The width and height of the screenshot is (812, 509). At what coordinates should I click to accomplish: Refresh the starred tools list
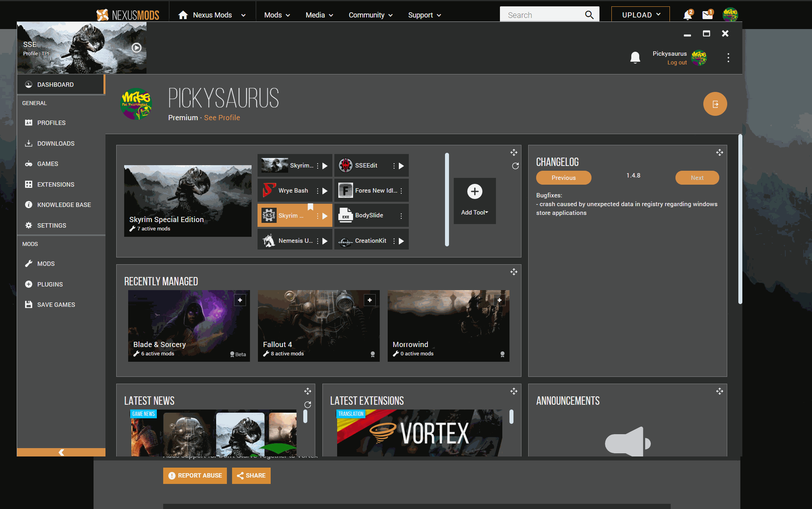515,166
